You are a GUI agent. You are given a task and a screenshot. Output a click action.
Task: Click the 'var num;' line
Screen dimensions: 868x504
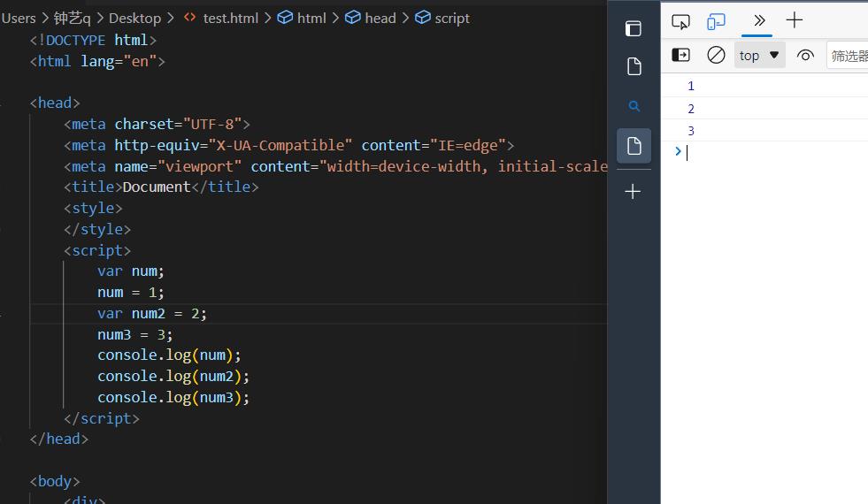131,271
